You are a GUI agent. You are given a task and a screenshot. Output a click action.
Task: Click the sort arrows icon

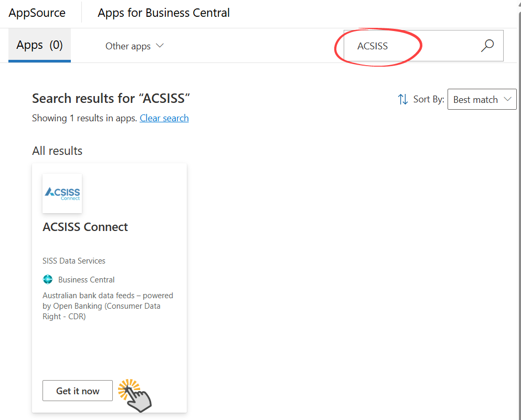pyautogui.click(x=403, y=99)
